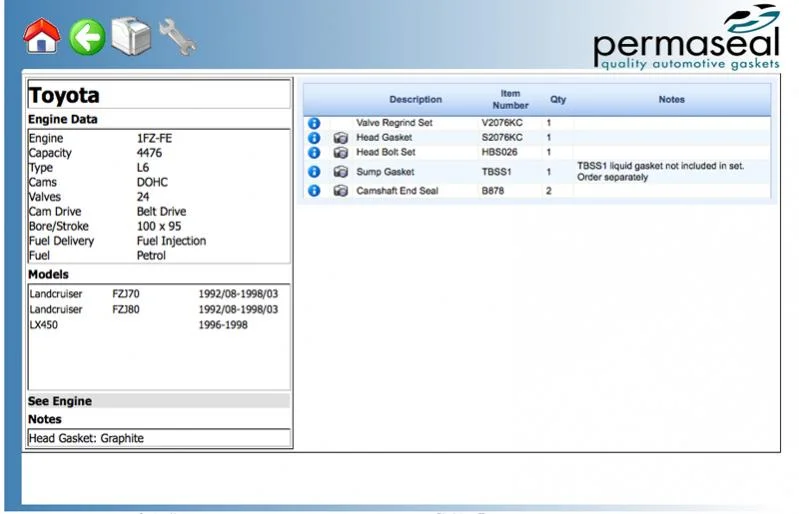Viewport: 799px width, 514px height.
Task: Click item number S2076KC
Action: click(502, 138)
